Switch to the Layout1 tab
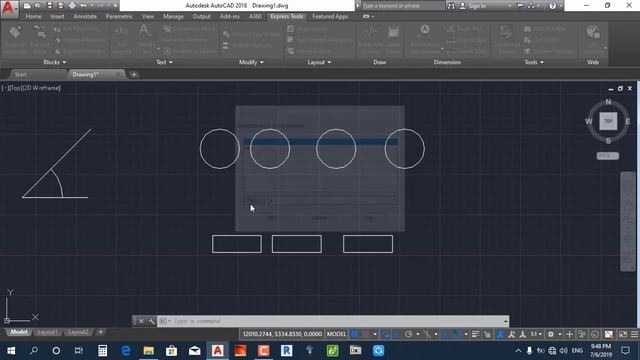The width and height of the screenshot is (640, 360). [x=47, y=332]
